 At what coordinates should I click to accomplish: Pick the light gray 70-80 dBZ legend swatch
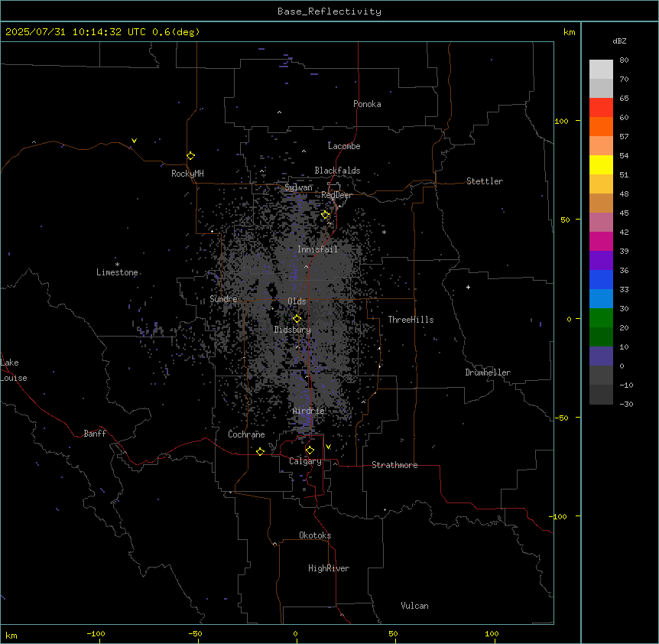601,70
